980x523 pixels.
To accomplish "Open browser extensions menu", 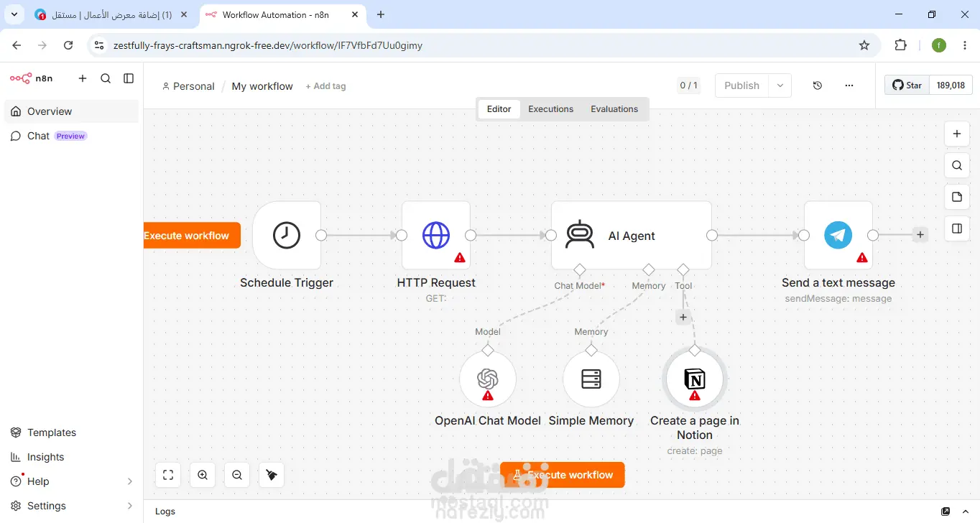I will (x=901, y=45).
